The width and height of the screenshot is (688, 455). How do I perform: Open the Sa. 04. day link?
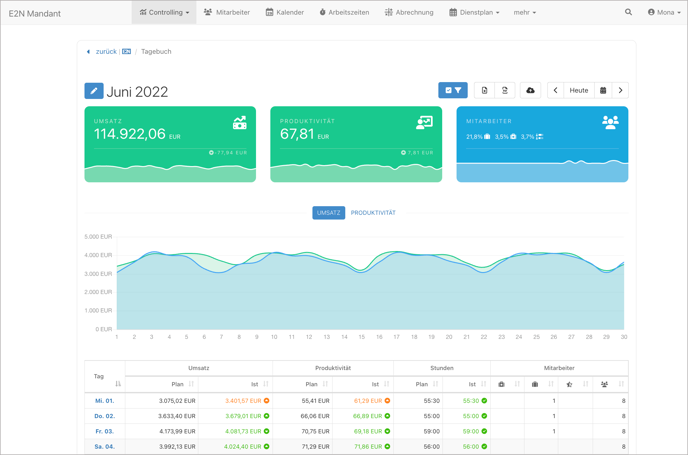coord(104,447)
